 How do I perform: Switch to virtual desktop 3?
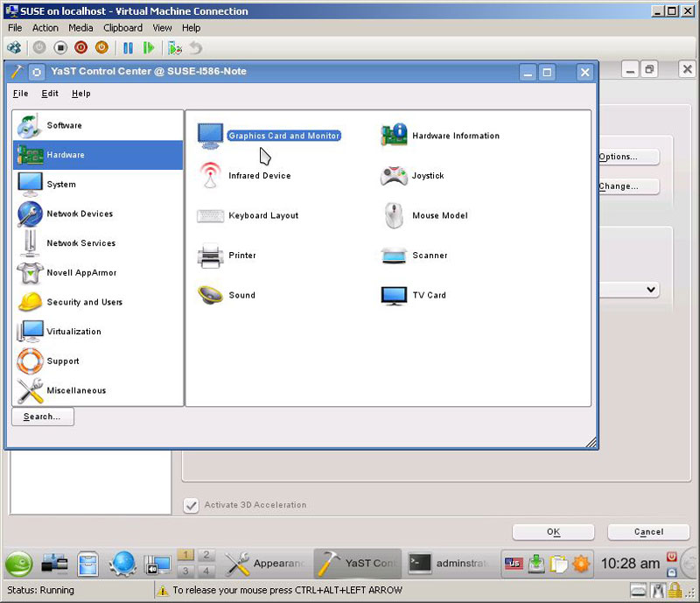click(185, 571)
